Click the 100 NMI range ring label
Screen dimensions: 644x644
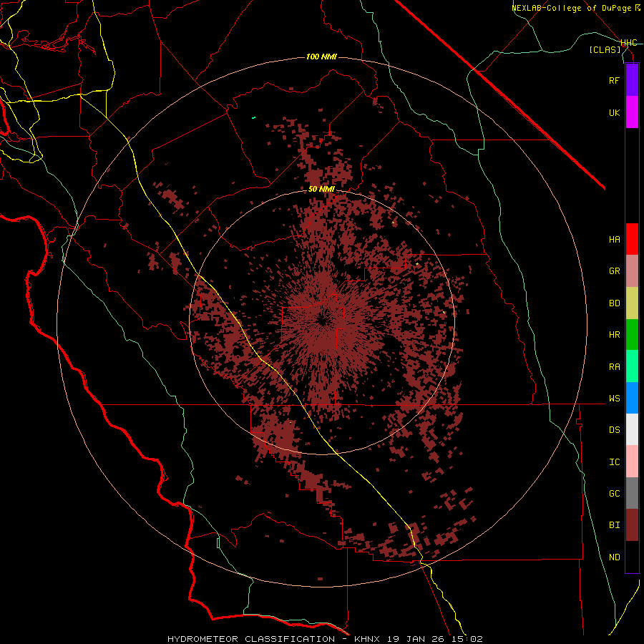click(321, 57)
